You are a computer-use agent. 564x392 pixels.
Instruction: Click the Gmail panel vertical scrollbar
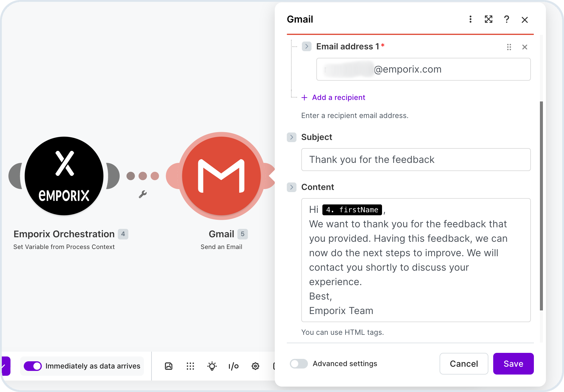(x=541, y=206)
